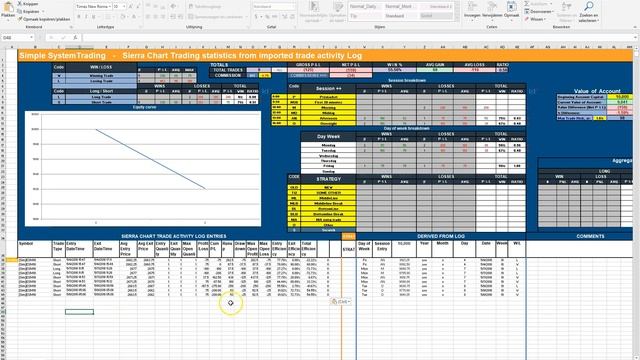
Task: Open the Doorvoeren fill dropdown
Action: coord(553,11)
